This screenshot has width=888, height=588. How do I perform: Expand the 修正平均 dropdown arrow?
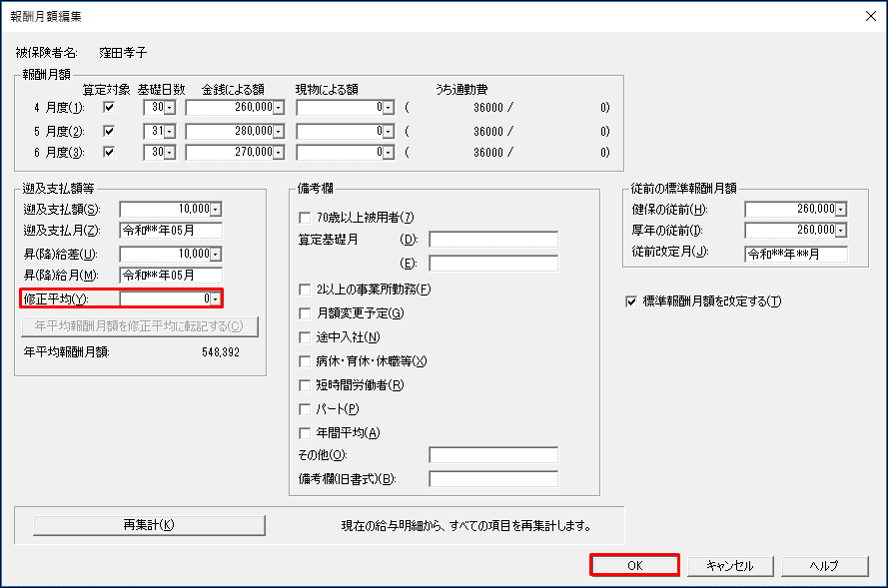tap(216, 298)
